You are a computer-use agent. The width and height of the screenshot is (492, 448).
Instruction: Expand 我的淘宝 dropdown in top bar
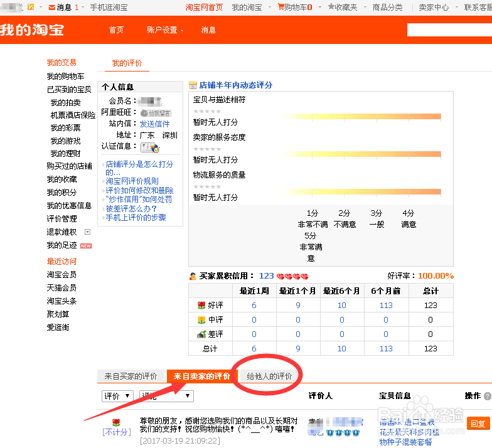pyautogui.click(x=269, y=7)
